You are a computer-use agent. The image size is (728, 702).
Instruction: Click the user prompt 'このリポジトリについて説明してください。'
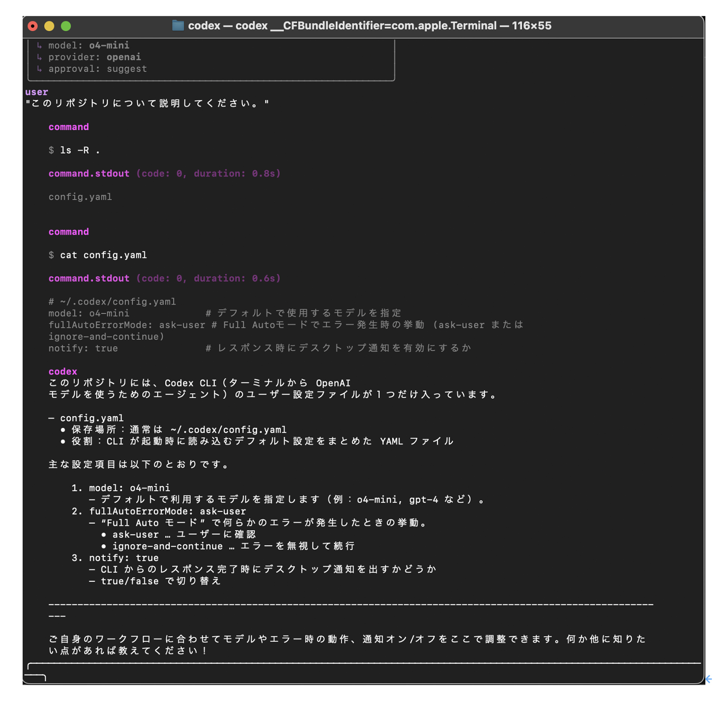(x=147, y=103)
